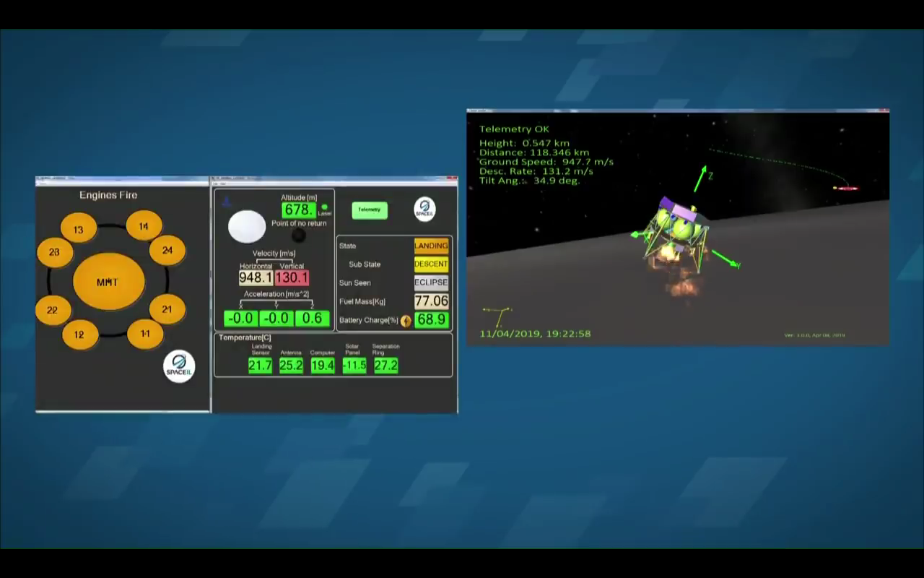Click the 'Battery Charge[%]' label

[369, 320]
